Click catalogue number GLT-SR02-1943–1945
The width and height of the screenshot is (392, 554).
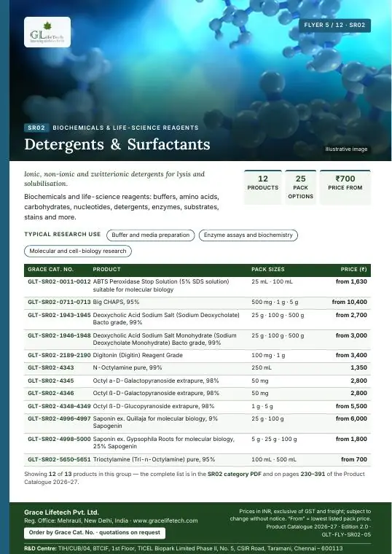pyautogui.click(x=59, y=315)
